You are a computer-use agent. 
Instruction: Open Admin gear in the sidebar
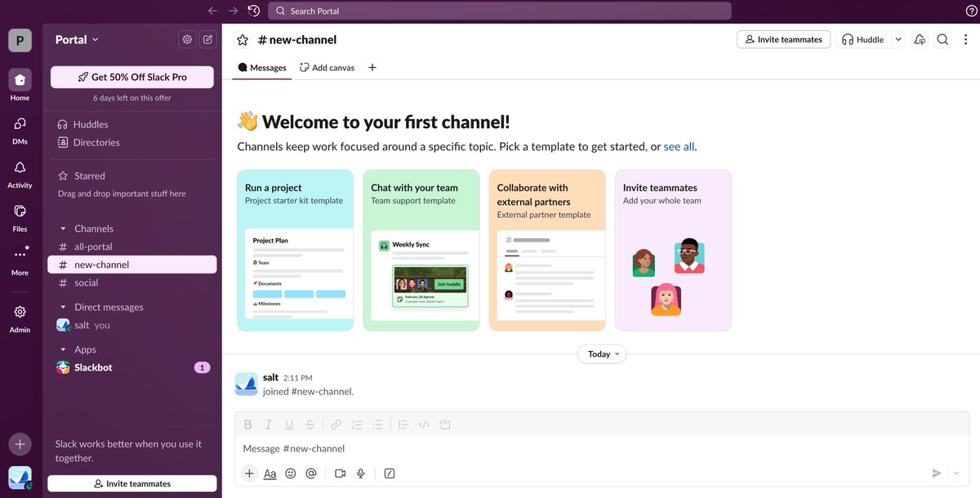[x=20, y=318]
